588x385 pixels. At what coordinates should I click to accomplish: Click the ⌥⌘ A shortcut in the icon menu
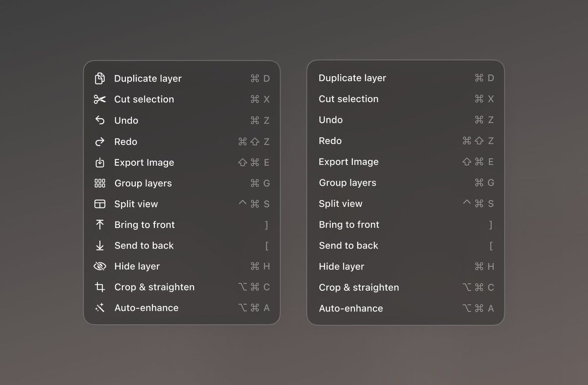click(x=254, y=308)
